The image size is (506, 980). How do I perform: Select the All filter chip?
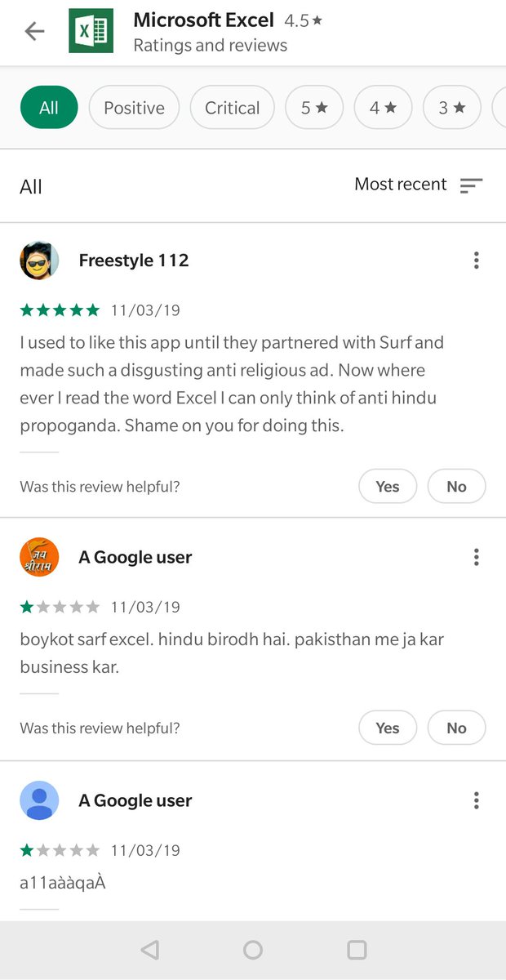pos(49,108)
